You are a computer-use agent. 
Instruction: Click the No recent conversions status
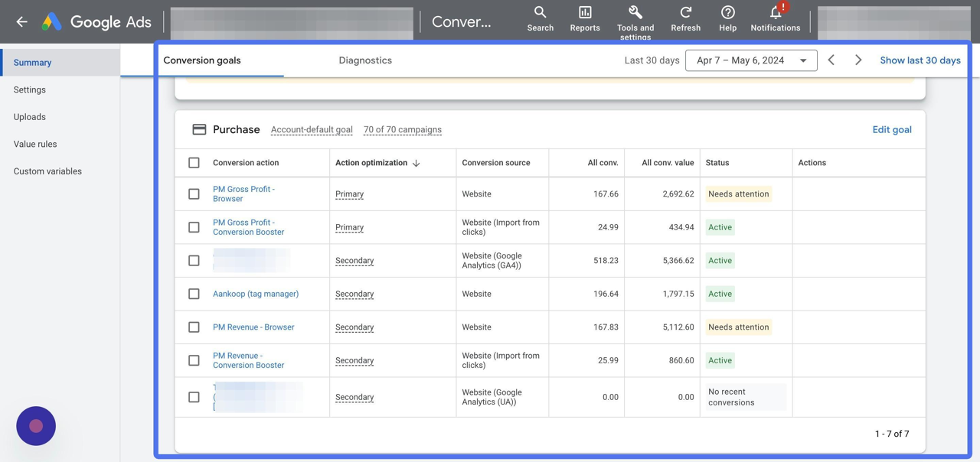click(x=746, y=397)
